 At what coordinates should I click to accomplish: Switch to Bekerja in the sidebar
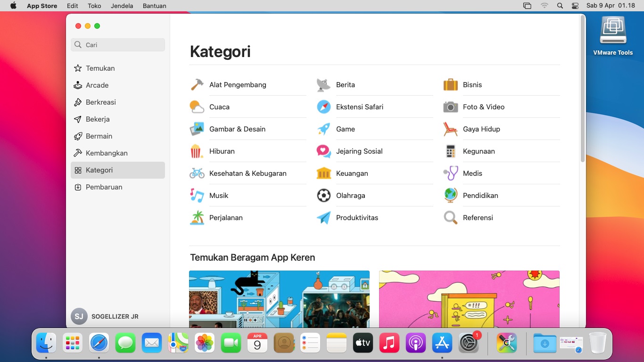(x=118, y=119)
